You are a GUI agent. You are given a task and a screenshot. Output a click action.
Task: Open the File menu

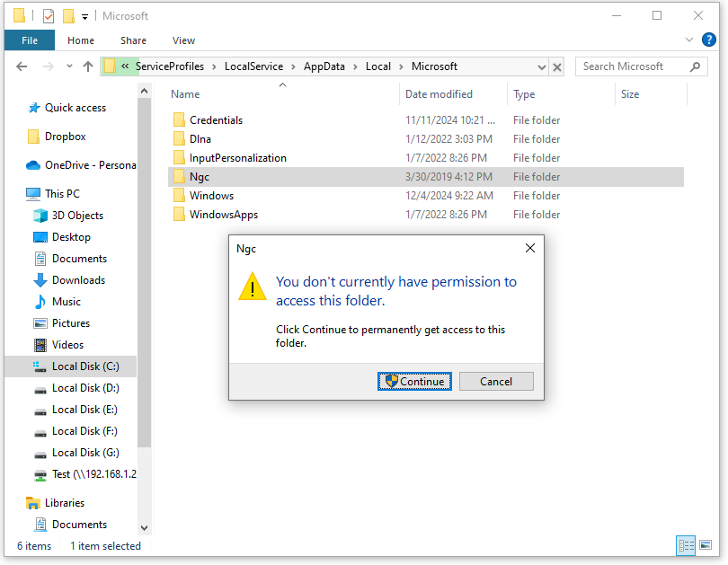click(x=28, y=40)
